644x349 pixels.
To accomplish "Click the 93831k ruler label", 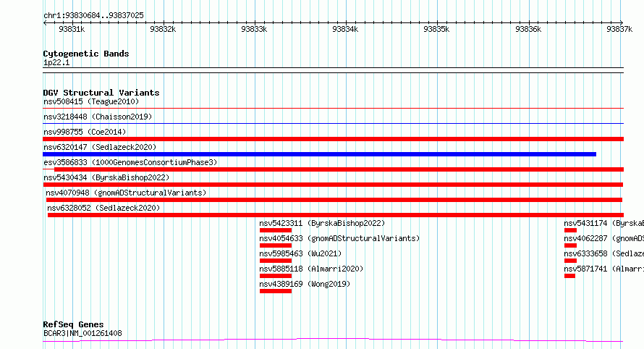I will pos(72,29).
